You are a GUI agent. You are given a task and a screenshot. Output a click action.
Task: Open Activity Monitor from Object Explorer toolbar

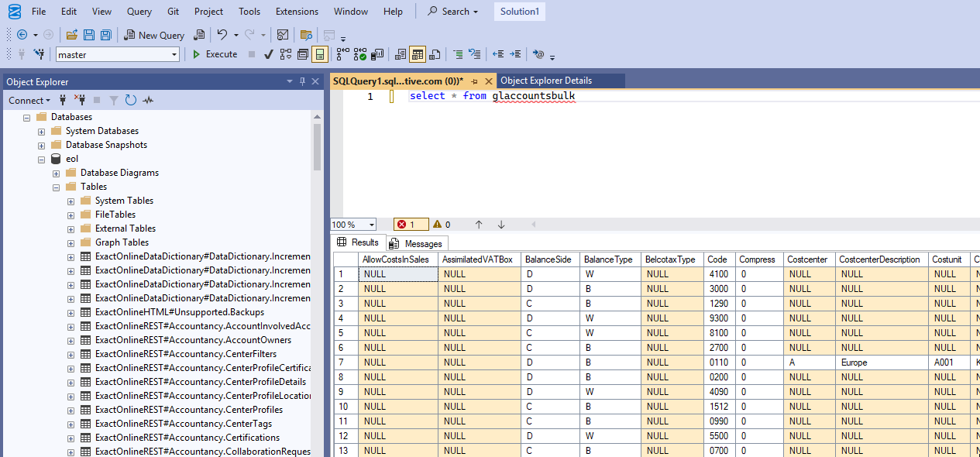[148, 100]
